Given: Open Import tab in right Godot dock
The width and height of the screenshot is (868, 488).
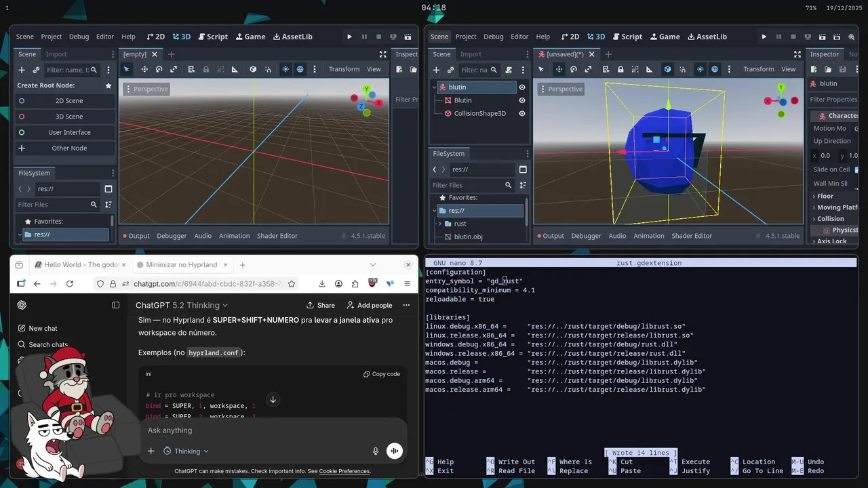Looking at the screenshot, I should coord(471,54).
